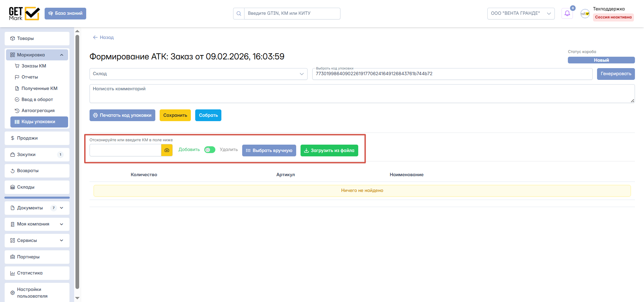Click the Продажи dollar icon

[x=13, y=138]
